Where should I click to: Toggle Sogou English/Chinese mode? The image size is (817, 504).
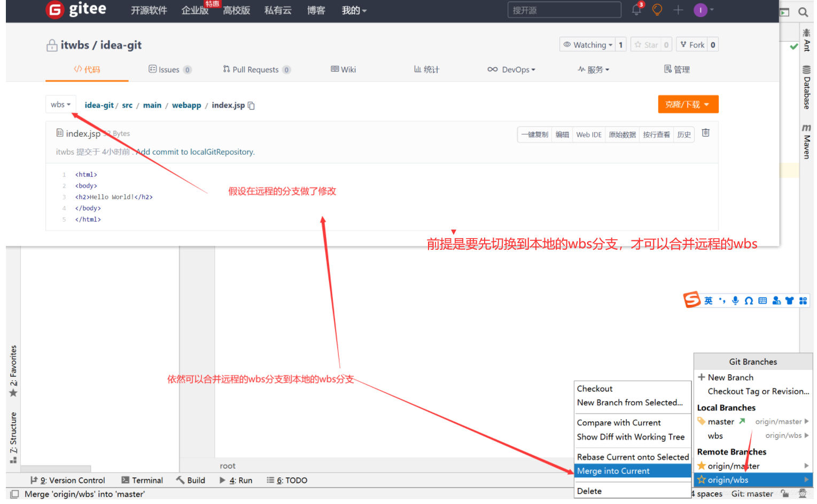click(x=708, y=301)
